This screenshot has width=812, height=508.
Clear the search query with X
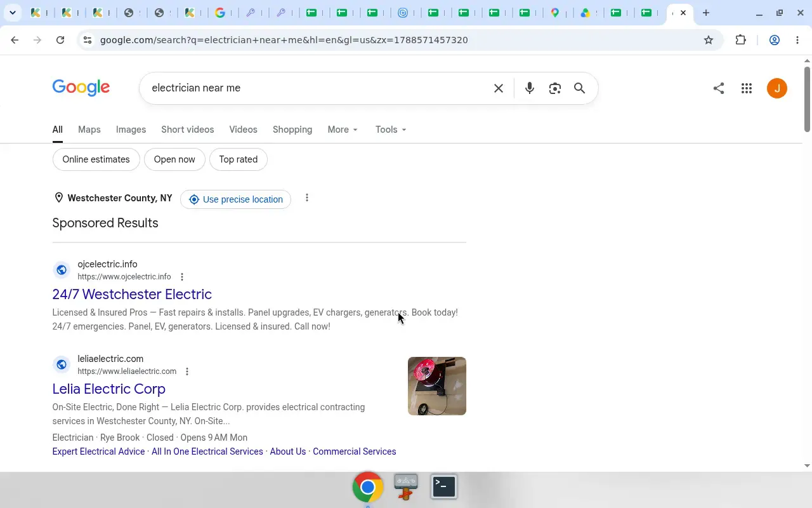click(x=499, y=88)
